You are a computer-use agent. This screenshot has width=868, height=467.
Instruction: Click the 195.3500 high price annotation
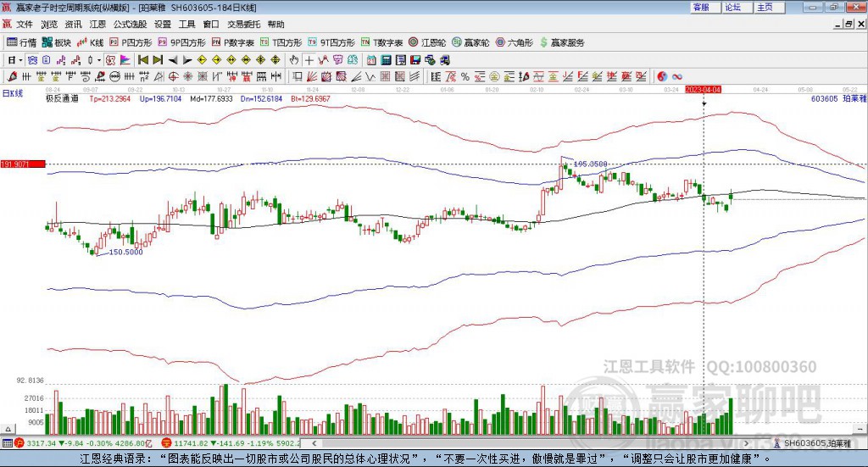coord(590,164)
